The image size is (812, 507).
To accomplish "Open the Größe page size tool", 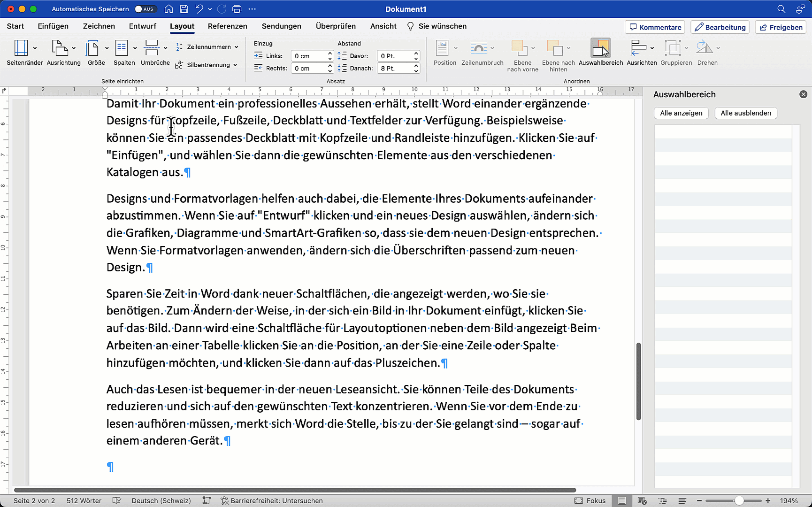I will pyautogui.click(x=92, y=48).
